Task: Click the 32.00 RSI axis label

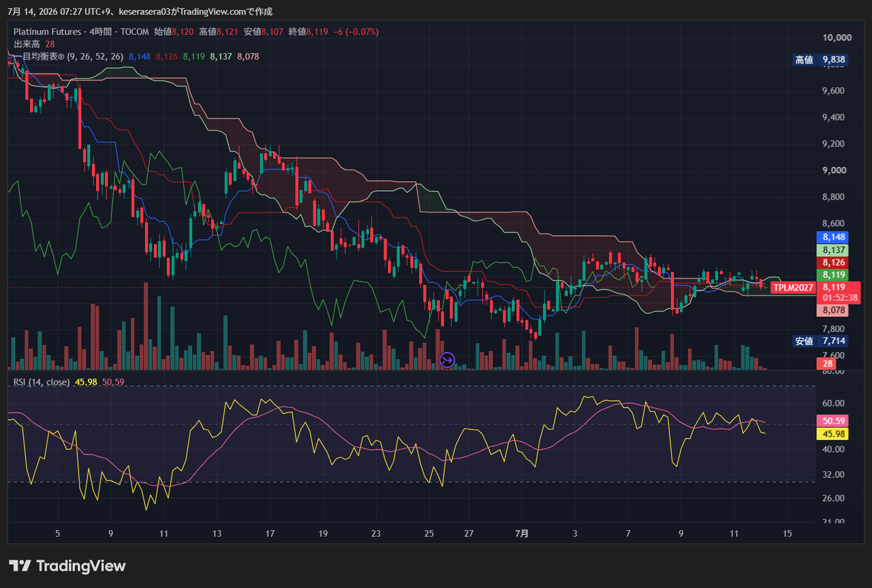Action: [833, 474]
